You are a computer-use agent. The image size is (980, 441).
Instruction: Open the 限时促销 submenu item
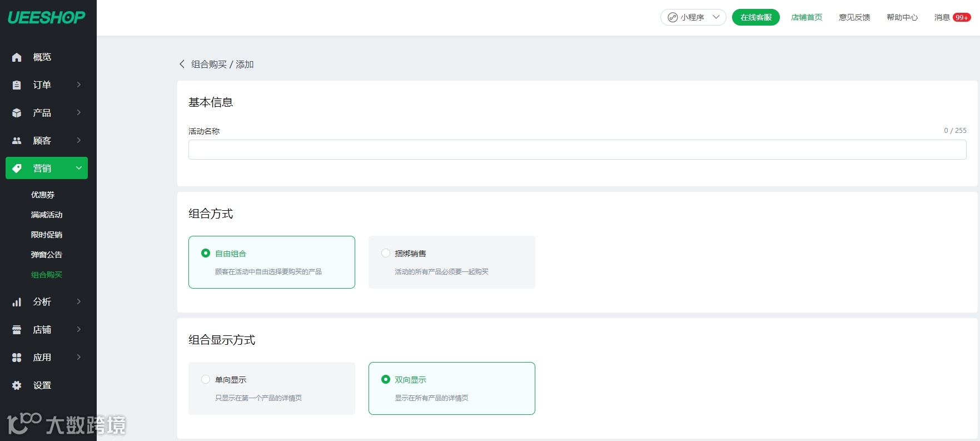(47, 235)
